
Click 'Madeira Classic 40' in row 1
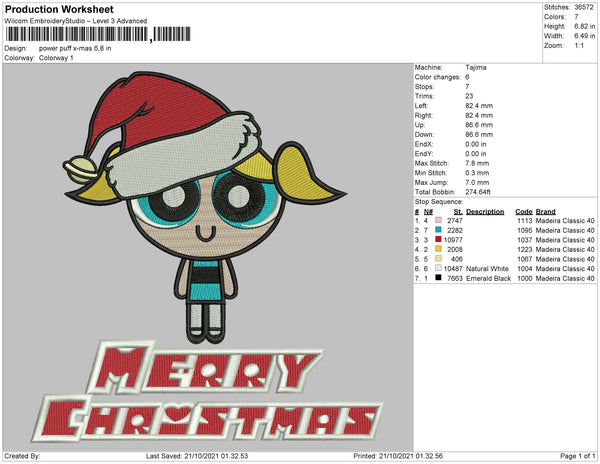point(565,221)
